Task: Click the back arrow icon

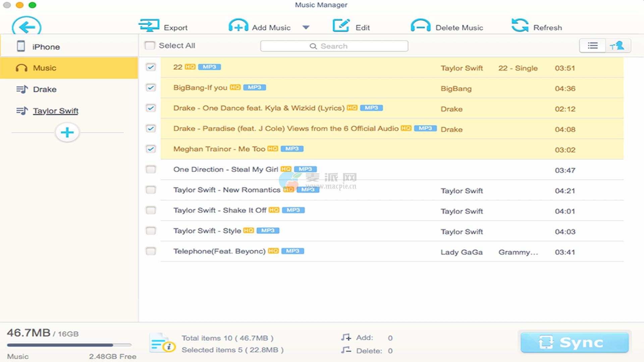Action: point(26,27)
